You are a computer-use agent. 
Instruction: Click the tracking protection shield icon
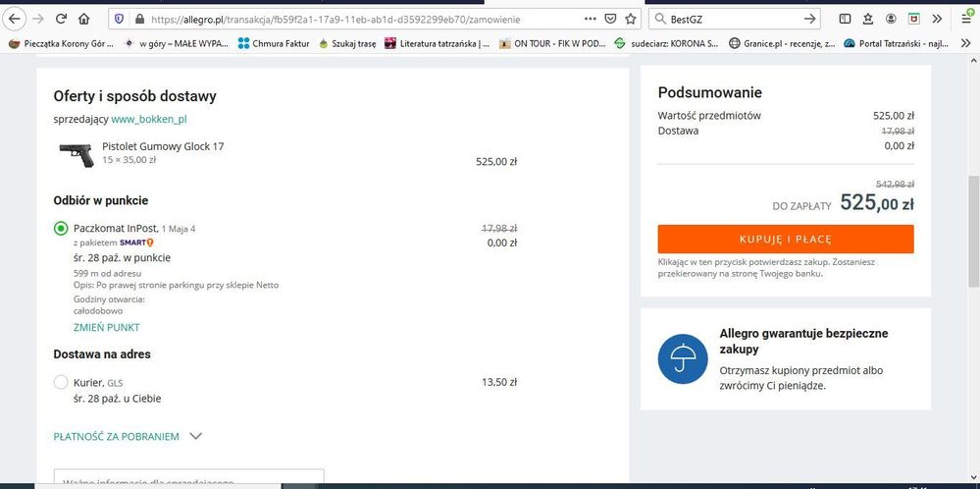119,19
